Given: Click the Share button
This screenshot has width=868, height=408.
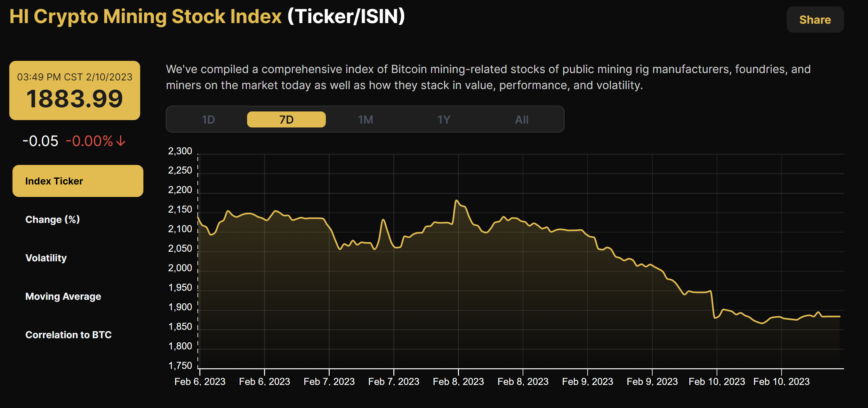Looking at the screenshot, I should click(x=815, y=20).
